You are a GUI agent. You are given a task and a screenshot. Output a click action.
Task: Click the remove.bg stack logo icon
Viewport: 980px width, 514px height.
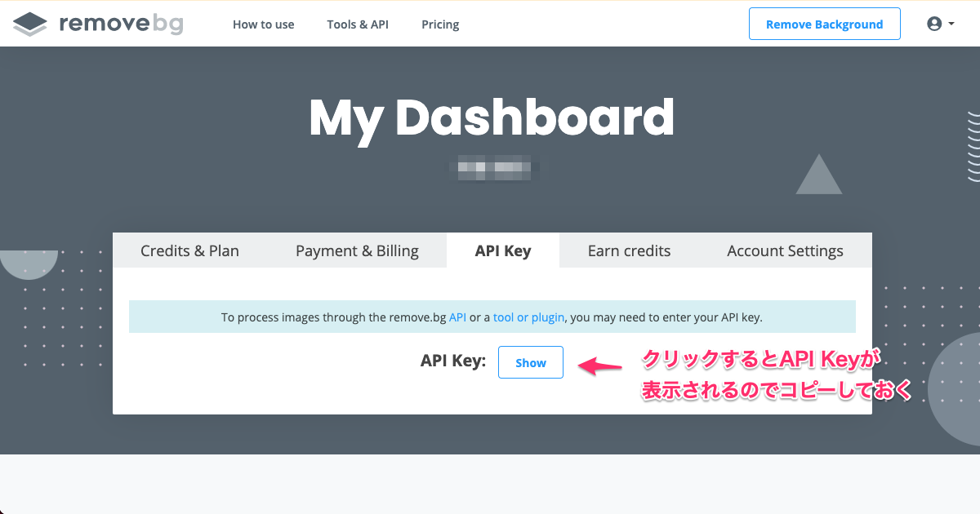point(30,23)
